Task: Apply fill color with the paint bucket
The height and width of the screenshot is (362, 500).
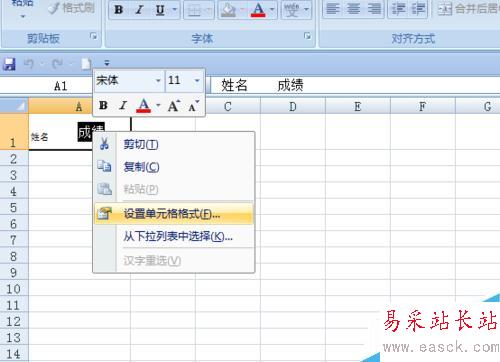Action: coord(229,10)
